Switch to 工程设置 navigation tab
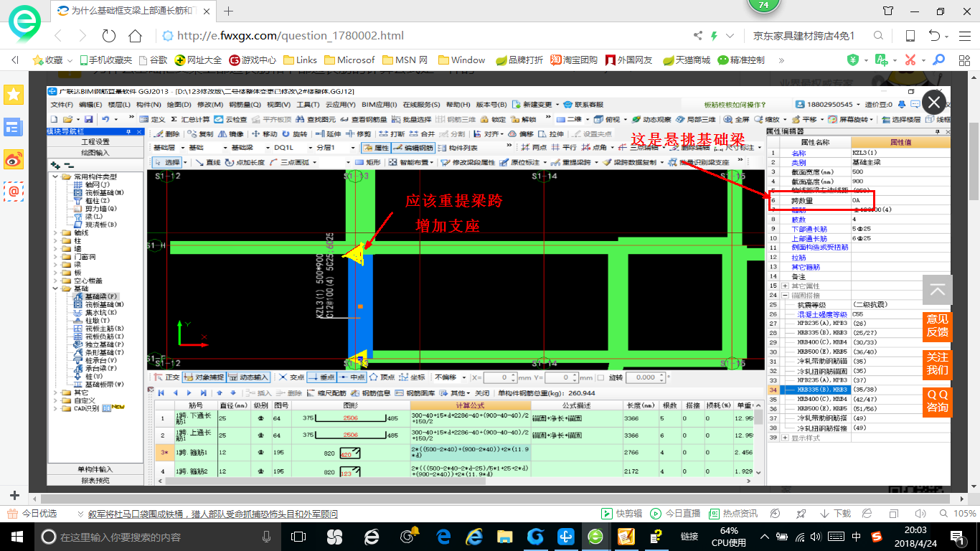Image resolution: width=980 pixels, height=551 pixels. coord(96,142)
